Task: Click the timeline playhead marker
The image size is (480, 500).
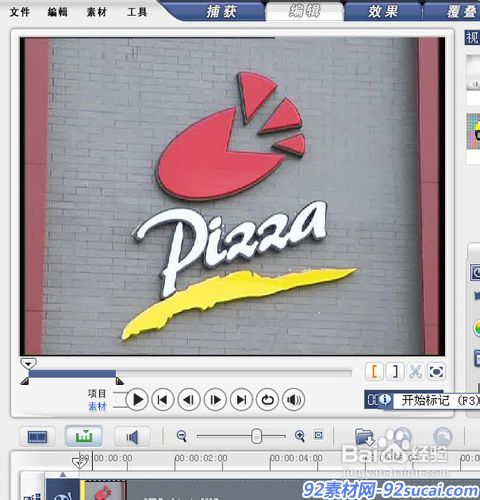Action: tap(79, 462)
